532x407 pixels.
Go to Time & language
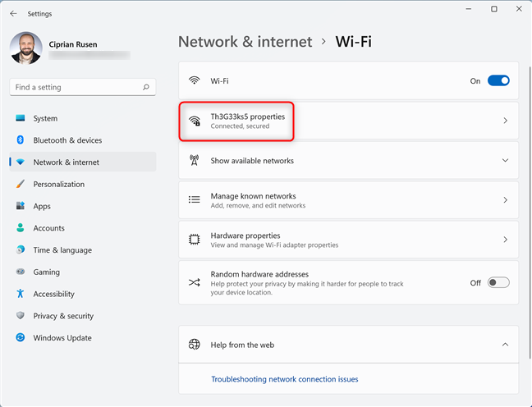[x=82, y=250]
